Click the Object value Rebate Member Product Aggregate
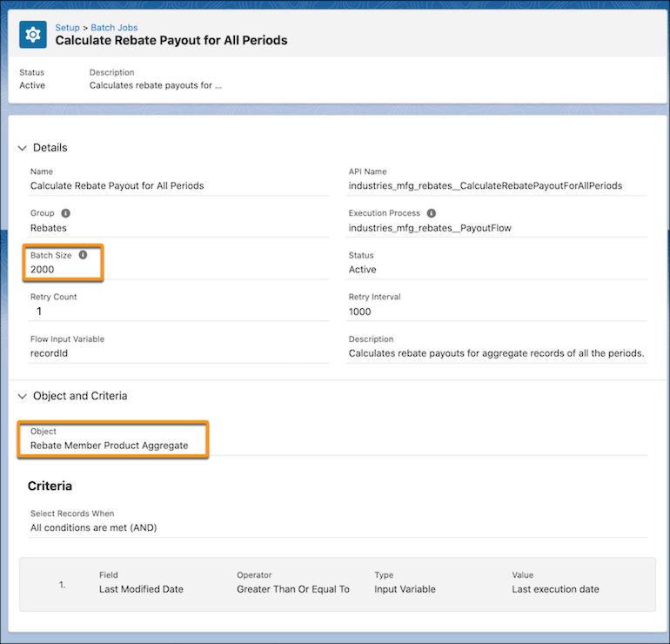This screenshot has height=644, width=670. pos(109,446)
